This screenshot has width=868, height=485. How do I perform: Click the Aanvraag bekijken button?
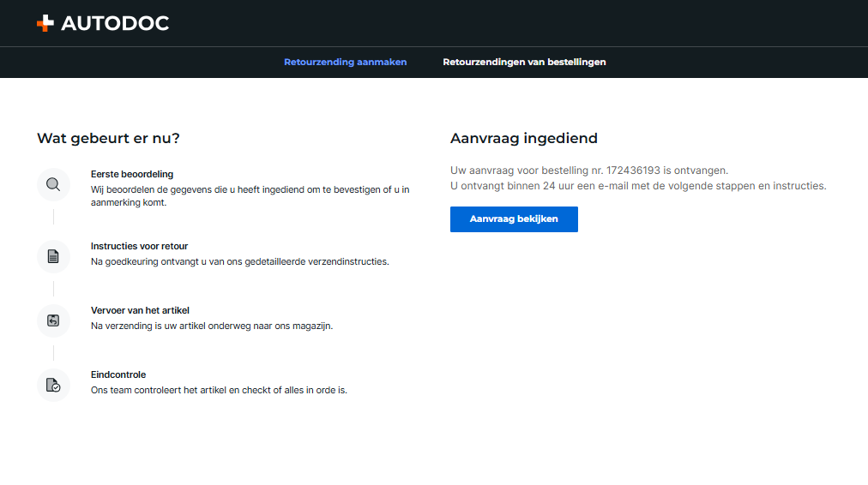coord(514,219)
